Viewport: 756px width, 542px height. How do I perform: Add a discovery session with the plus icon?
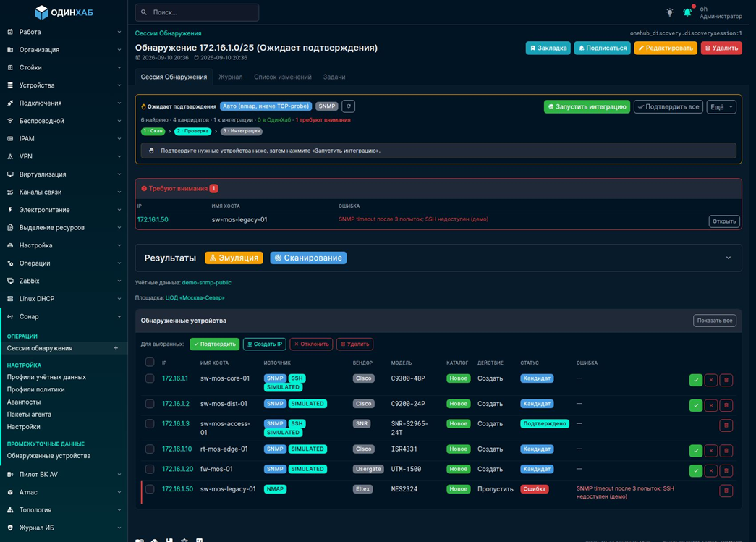(x=116, y=348)
